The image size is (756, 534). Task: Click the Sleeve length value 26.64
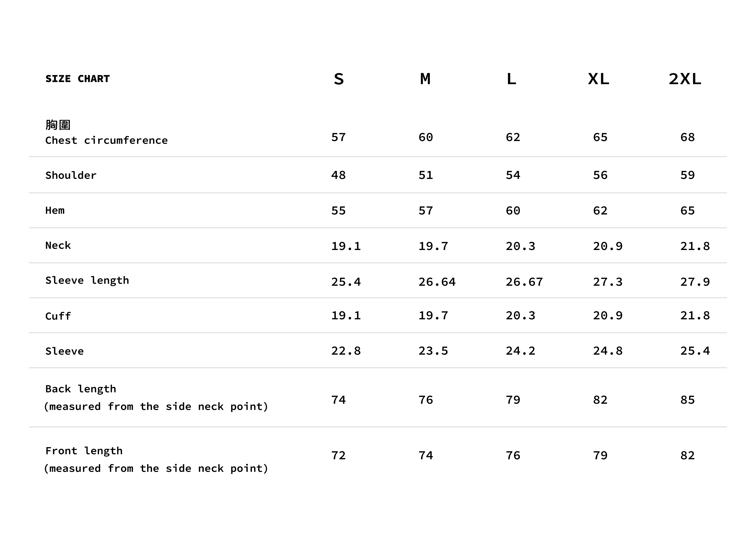click(437, 282)
